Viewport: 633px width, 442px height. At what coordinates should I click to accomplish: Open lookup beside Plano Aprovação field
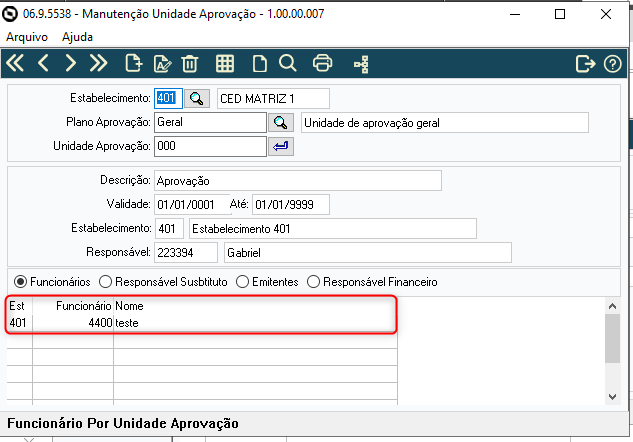point(281,122)
